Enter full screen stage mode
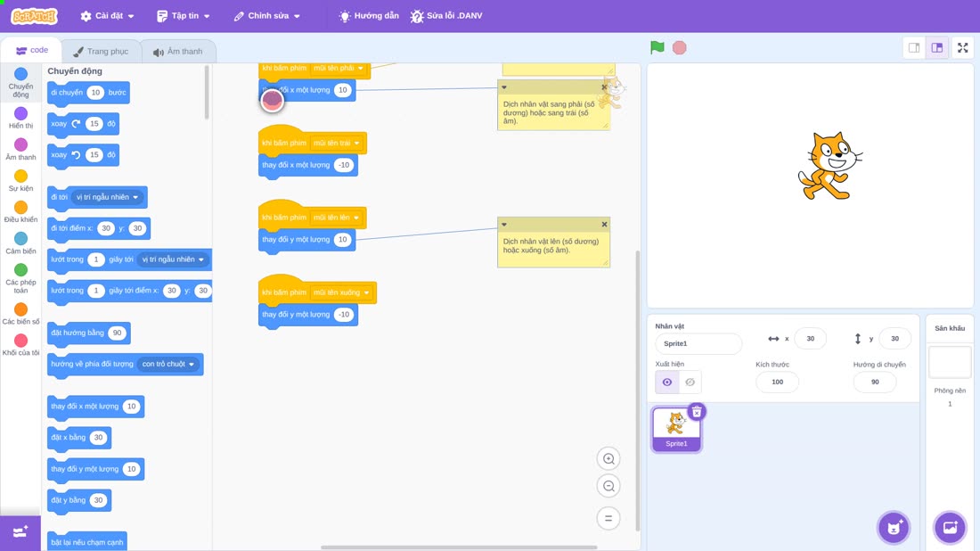The image size is (980, 551). (x=962, y=47)
